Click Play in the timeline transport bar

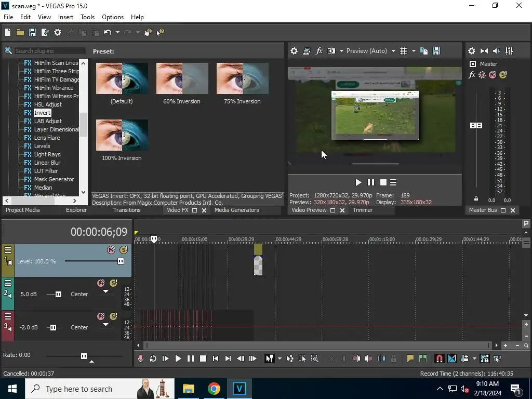tap(178, 358)
